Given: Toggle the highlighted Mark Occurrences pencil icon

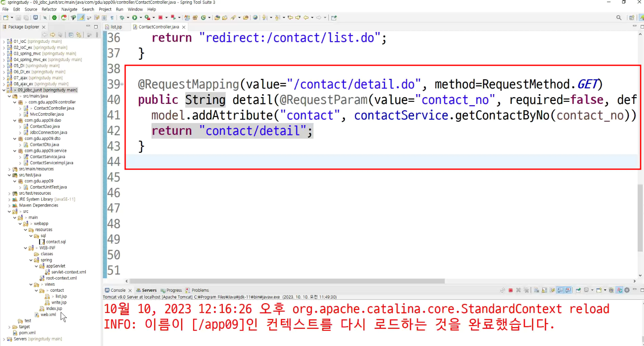Looking at the screenshot, I should pos(81,17).
